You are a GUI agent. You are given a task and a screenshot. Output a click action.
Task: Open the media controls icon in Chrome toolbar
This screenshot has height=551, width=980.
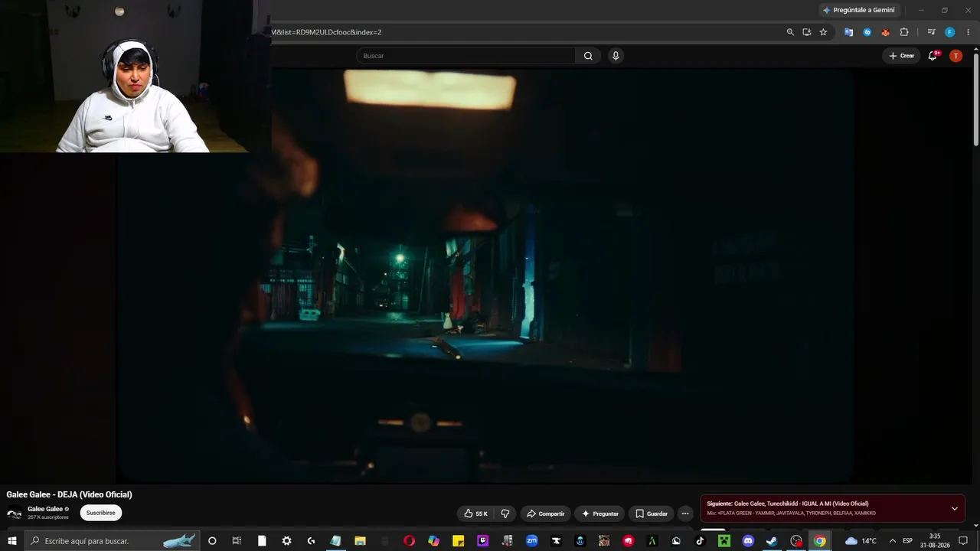[931, 32]
